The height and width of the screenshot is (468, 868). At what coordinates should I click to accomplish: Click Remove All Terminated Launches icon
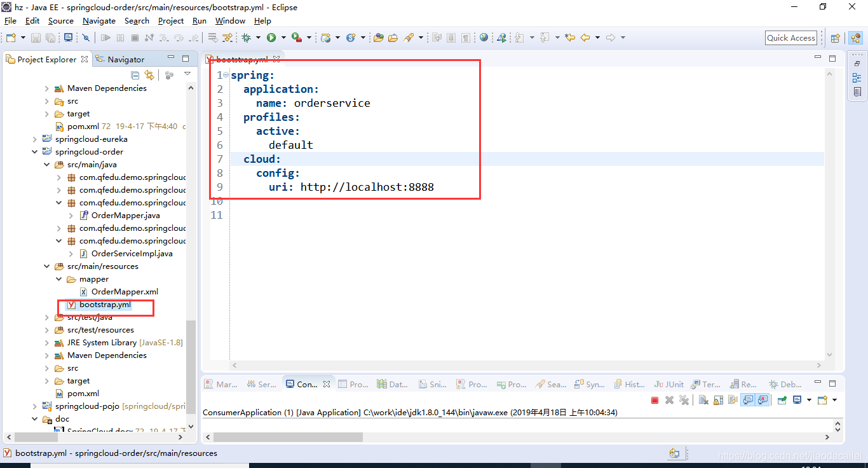(x=684, y=400)
